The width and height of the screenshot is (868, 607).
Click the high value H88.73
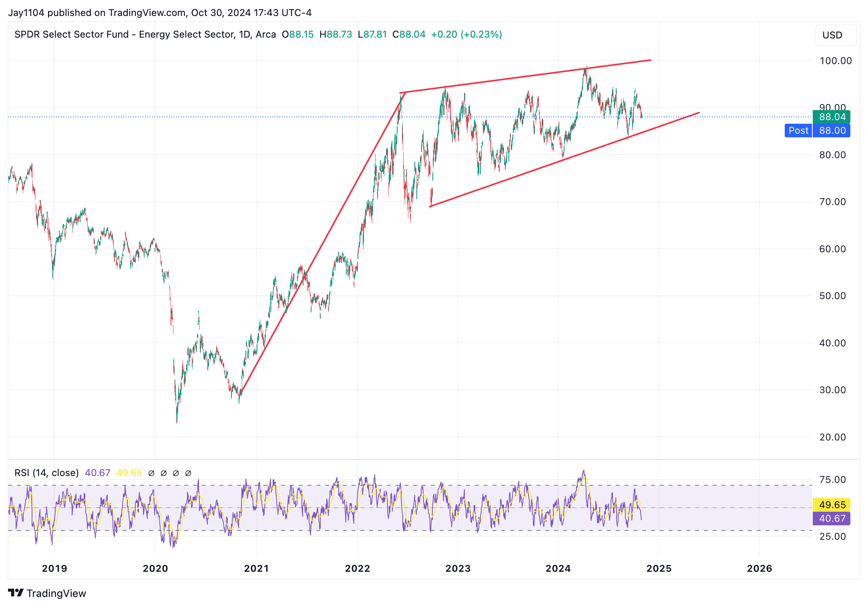[x=336, y=34]
